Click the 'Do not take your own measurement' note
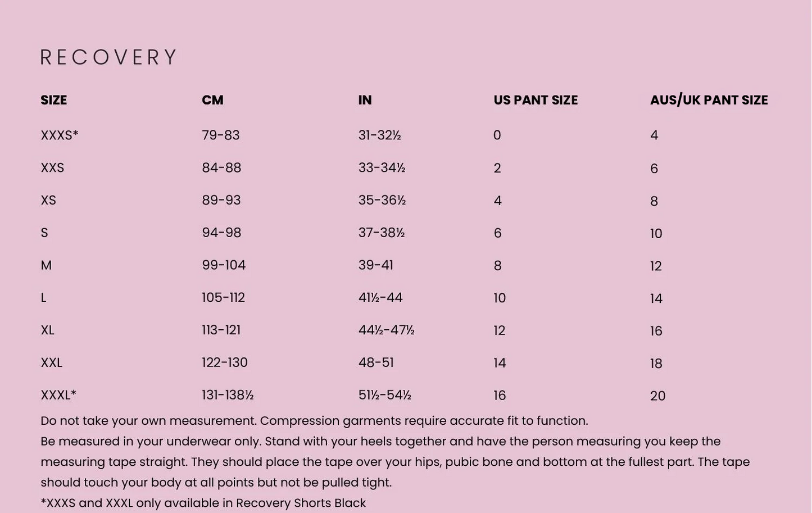This screenshot has height=513, width=812. point(314,421)
